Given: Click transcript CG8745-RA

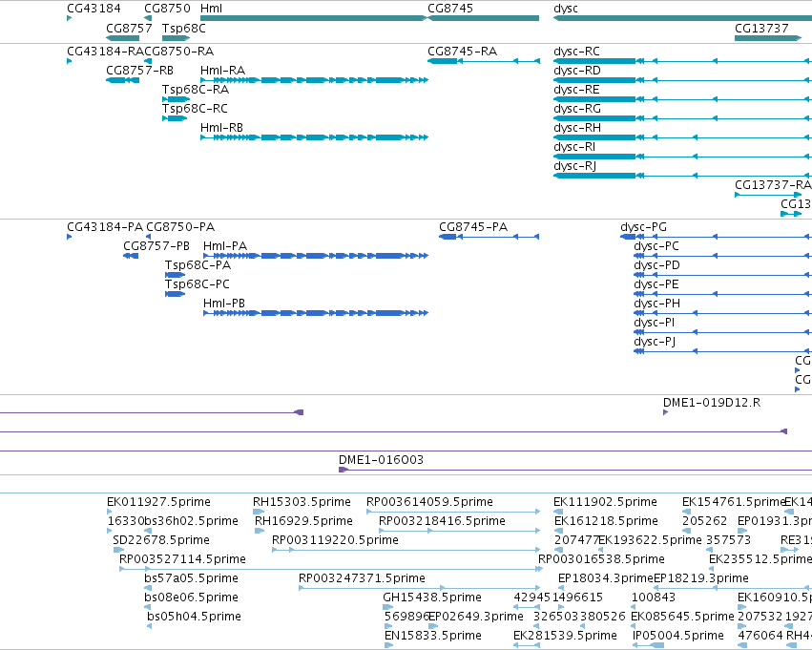Looking at the screenshot, I should click(x=484, y=61).
